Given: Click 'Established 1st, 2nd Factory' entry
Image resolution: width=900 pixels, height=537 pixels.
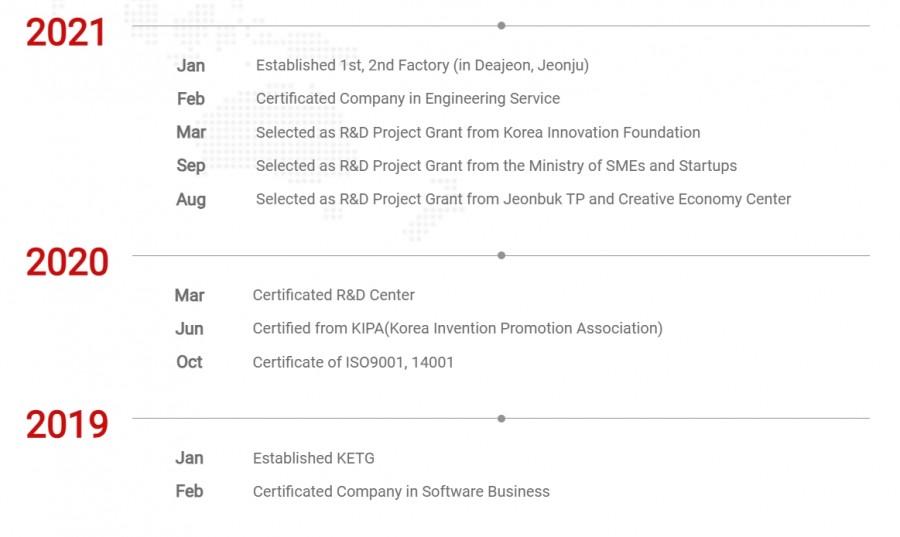Looking at the screenshot, I should click(422, 66).
